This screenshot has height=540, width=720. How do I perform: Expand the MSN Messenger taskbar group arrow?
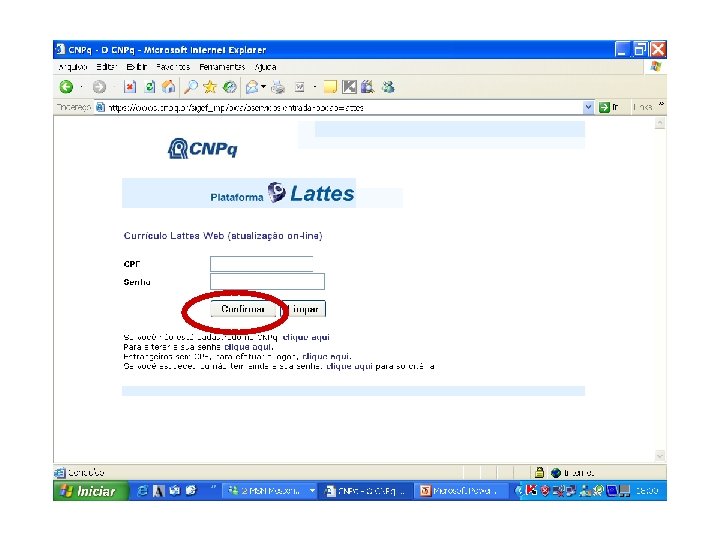[x=313, y=491]
